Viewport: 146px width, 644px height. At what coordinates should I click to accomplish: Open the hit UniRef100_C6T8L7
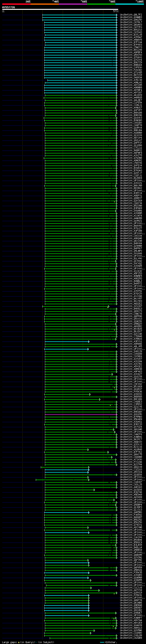(x=131, y=22)
